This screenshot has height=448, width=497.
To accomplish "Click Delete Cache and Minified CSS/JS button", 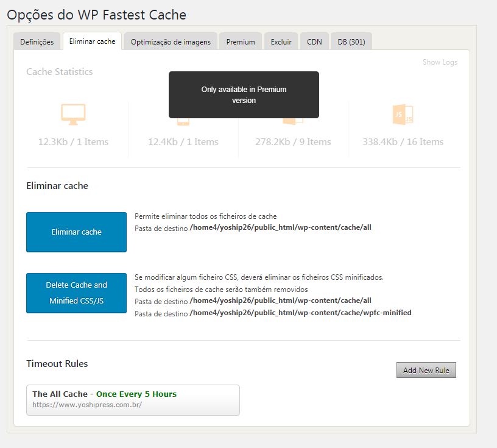I will pyautogui.click(x=76, y=293).
